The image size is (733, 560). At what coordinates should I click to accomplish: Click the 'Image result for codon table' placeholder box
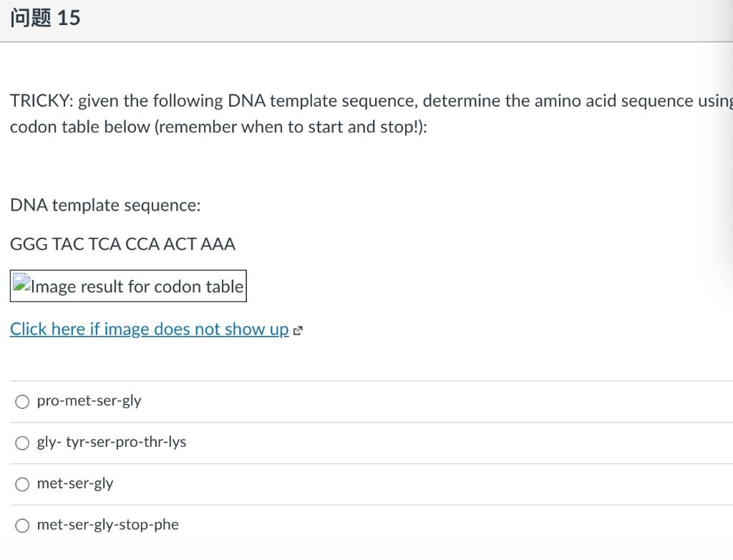(x=128, y=286)
